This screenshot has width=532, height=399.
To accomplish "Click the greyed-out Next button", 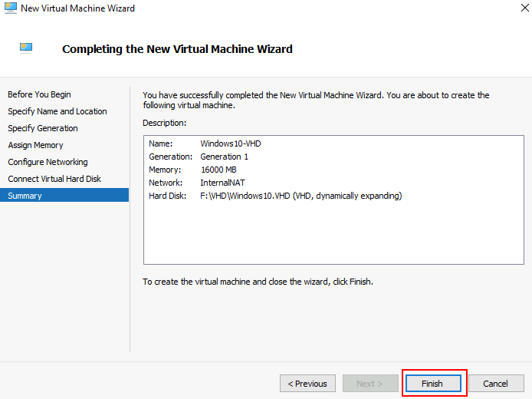I will pos(369,384).
